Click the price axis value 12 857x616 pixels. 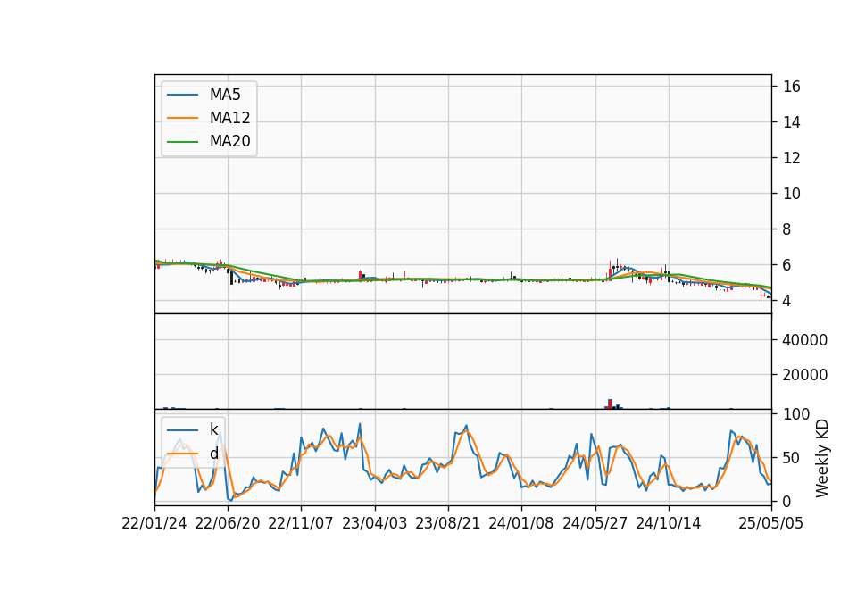tap(792, 158)
